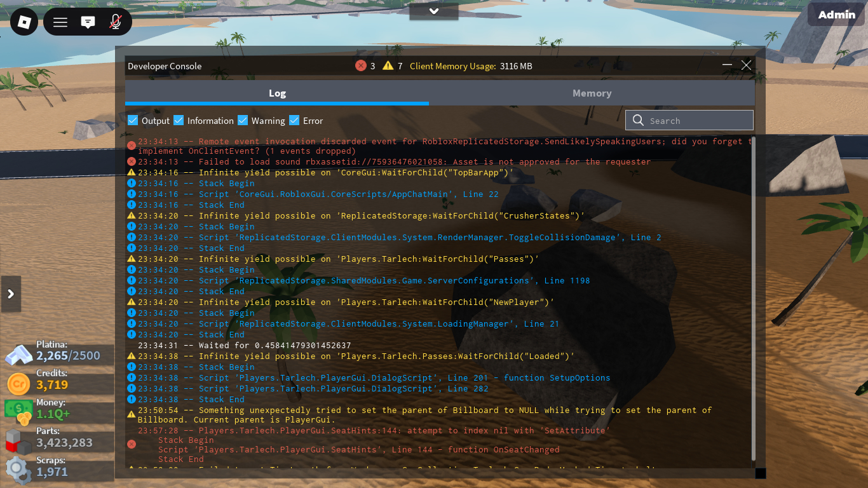Viewport: 868px width, 488px height.
Task: Toggle the Information filter checkbox
Action: (x=179, y=121)
